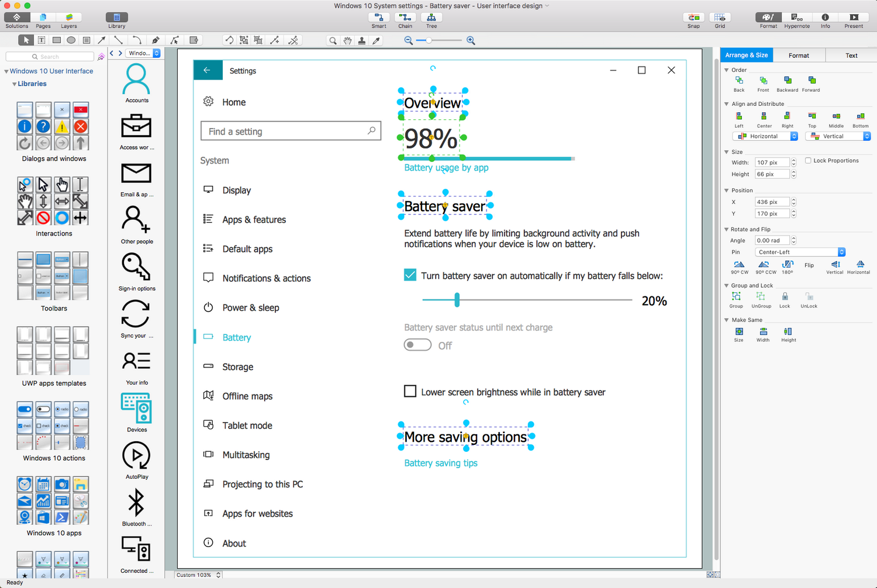Rotate selection 90° CW
The height and width of the screenshot is (588, 877).
click(739, 268)
